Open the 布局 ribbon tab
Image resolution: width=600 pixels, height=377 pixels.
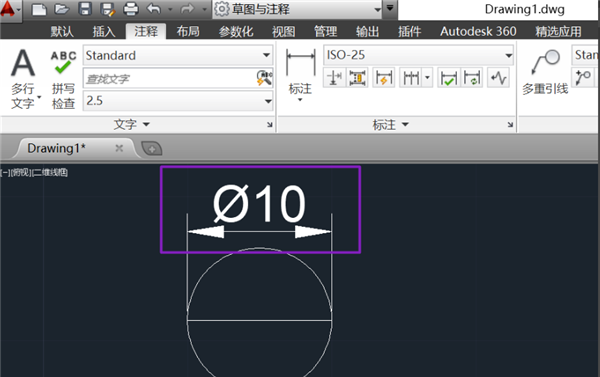(188, 31)
